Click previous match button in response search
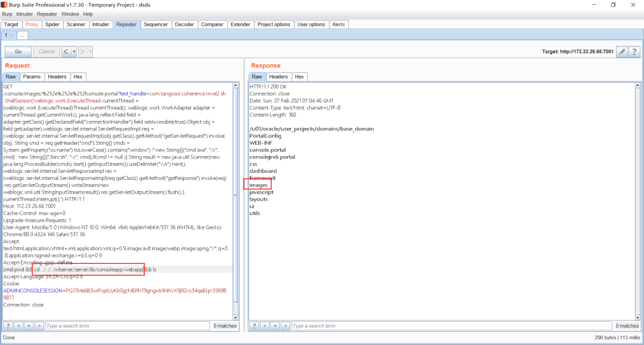 click(x=265, y=326)
